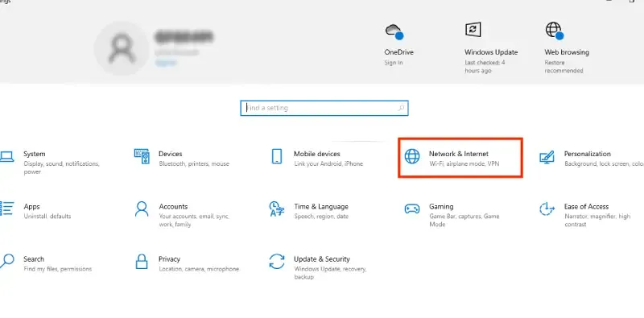This screenshot has width=644, height=318.
Task: Click the Devices keyboard and speaker icon
Action: click(x=142, y=156)
